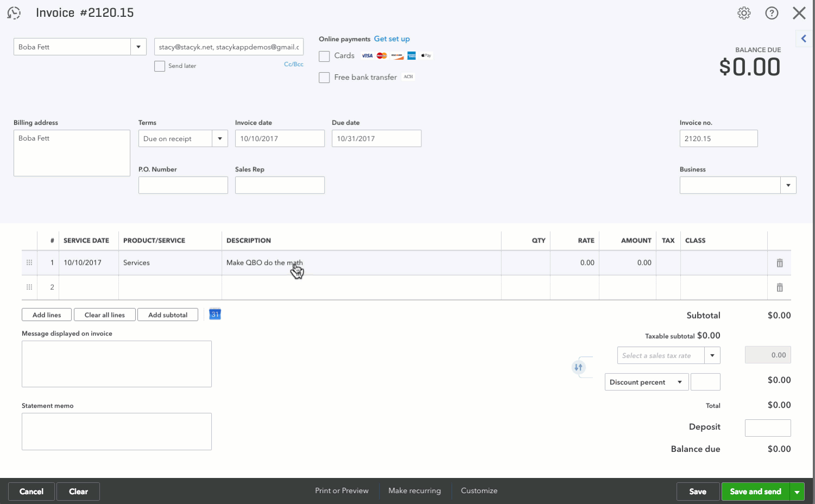Open the recent transactions history icon
Viewport: 815px width, 504px height.
14,13
